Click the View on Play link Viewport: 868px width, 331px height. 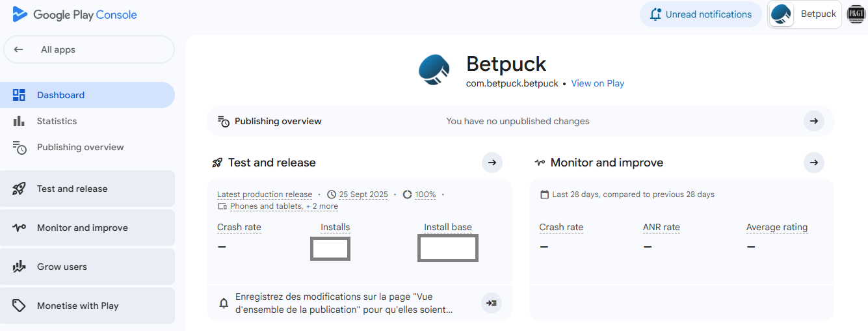pyautogui.click(x=598, y=83)
